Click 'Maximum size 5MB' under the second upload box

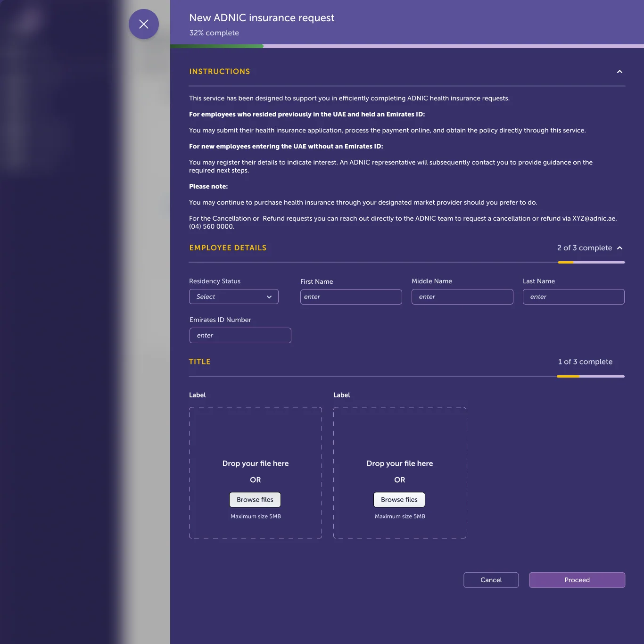pyautogui.click(x=400, y=517)
